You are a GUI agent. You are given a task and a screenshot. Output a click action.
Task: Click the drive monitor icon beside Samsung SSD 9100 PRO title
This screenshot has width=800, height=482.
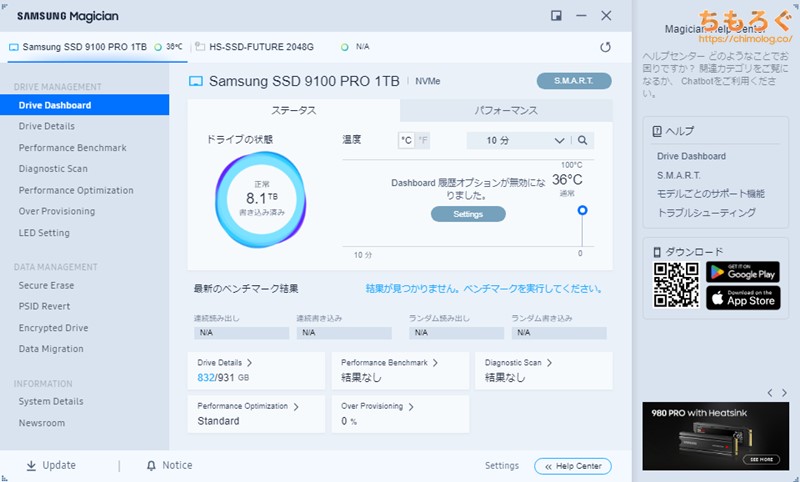(196, 81)
